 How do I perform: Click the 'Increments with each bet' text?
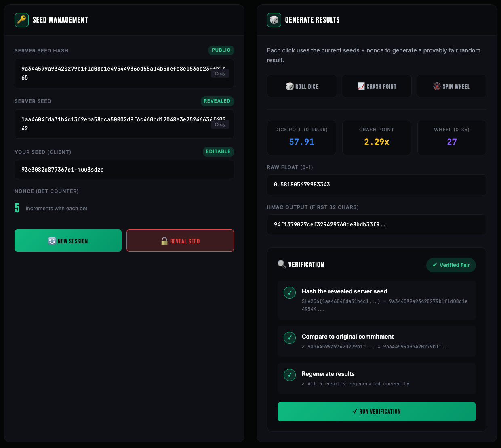pos(57,209)
